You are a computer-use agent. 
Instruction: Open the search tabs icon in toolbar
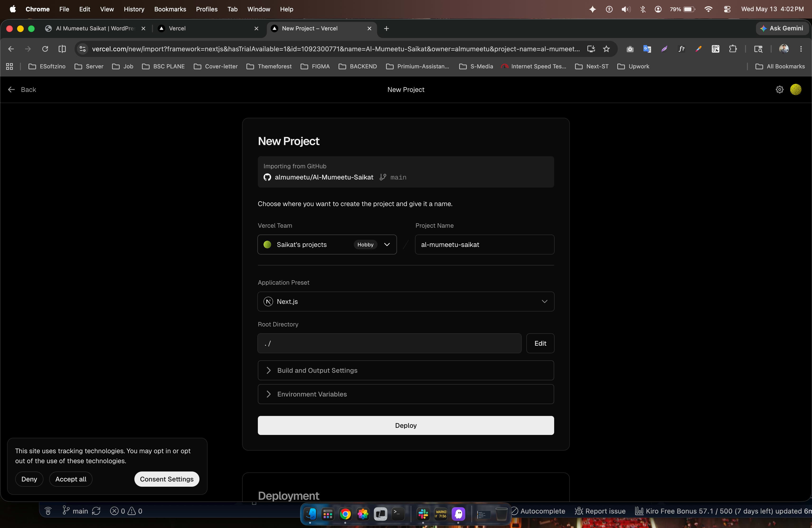[x=758, y=49]
